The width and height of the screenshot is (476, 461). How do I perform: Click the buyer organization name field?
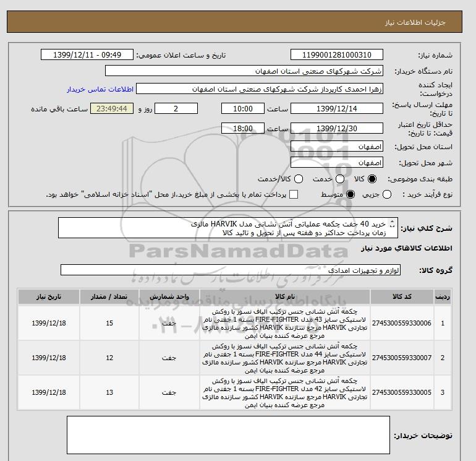pyautogui.click(x=244, y=71)
